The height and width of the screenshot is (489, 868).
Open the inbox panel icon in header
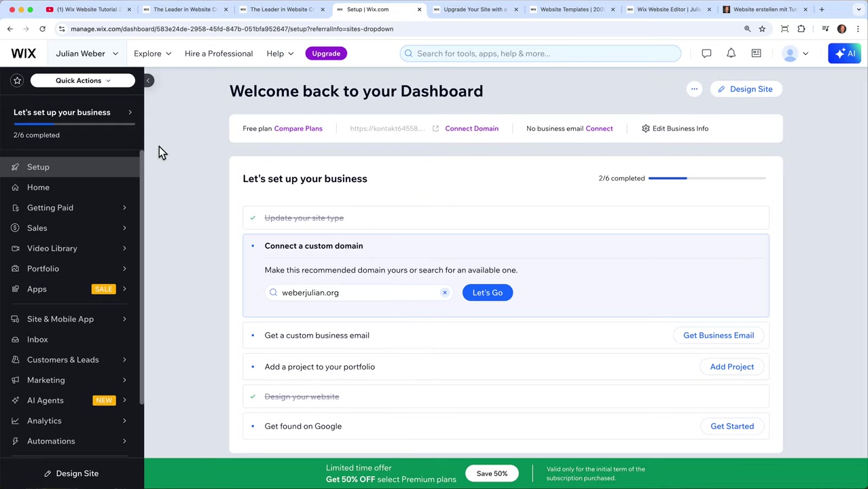pos(756,54)
